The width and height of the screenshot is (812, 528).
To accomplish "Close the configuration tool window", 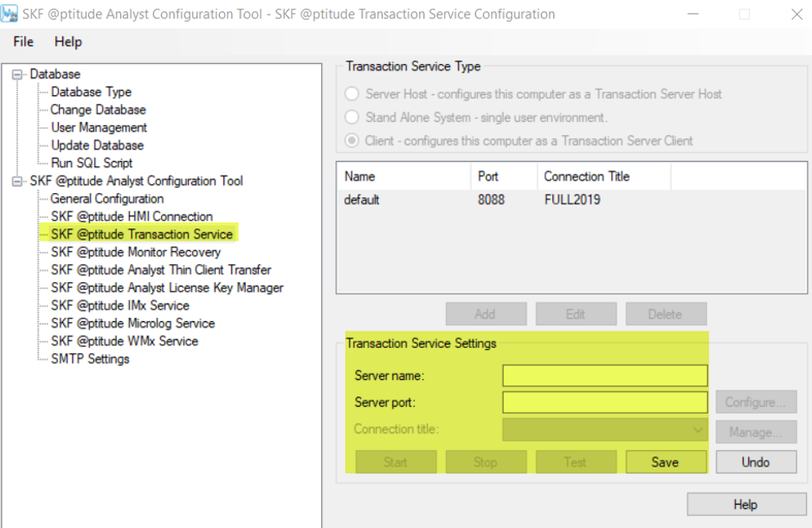I will click(797, 14).
